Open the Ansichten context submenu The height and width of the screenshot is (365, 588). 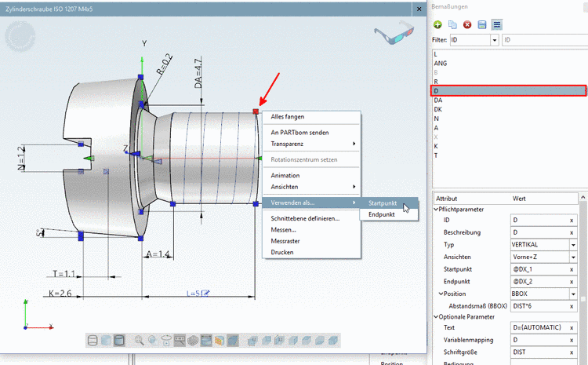coord(311,187)
